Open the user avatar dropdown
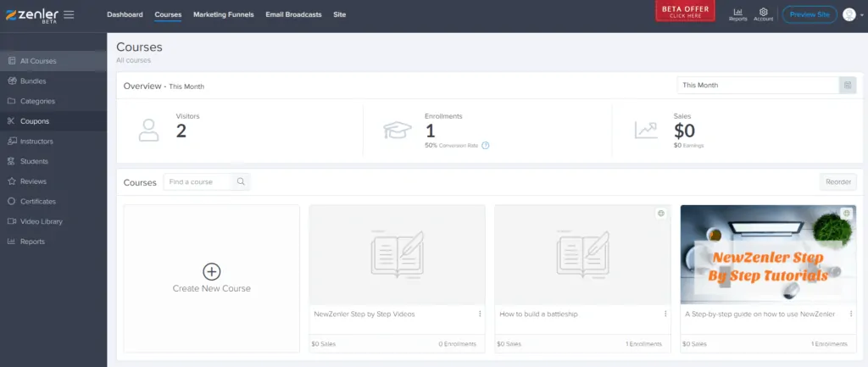Image resolution: width=868 pixels, height=367 pixels. tap(850, 14)
